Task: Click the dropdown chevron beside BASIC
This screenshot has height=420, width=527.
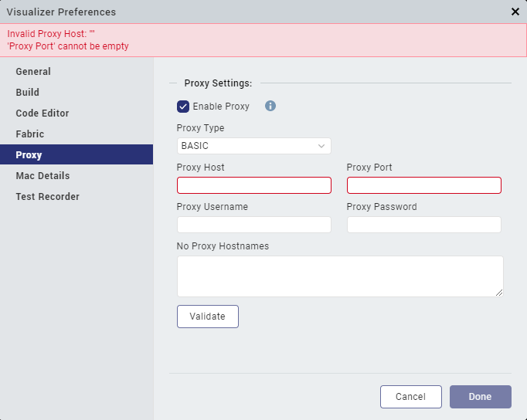Action: pyautogui.click(x=321, y=146)
